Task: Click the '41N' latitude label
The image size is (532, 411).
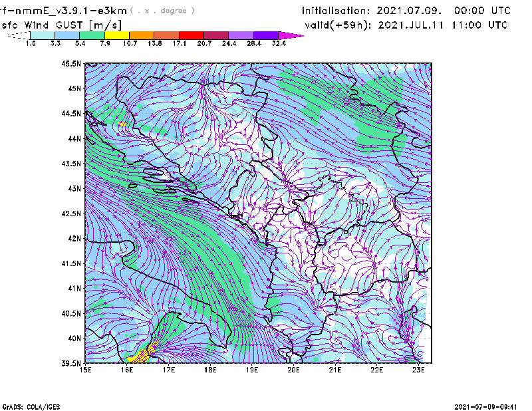Action: coord(74,289)
